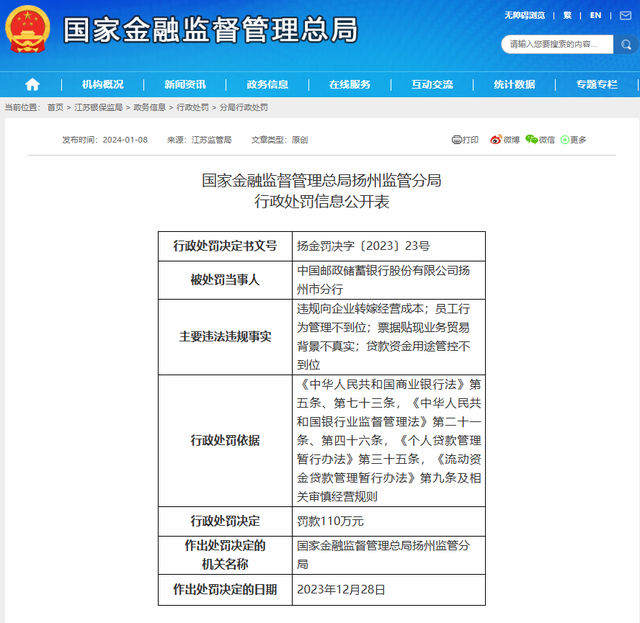Select the article type 原创
This screenshot has width=640, height=623.
[x=300, y=140]
